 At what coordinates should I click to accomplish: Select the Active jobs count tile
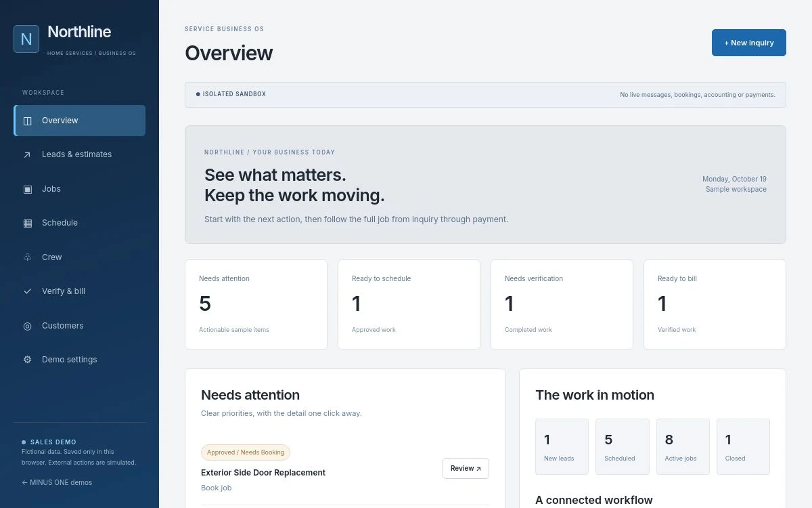point(683,446)
